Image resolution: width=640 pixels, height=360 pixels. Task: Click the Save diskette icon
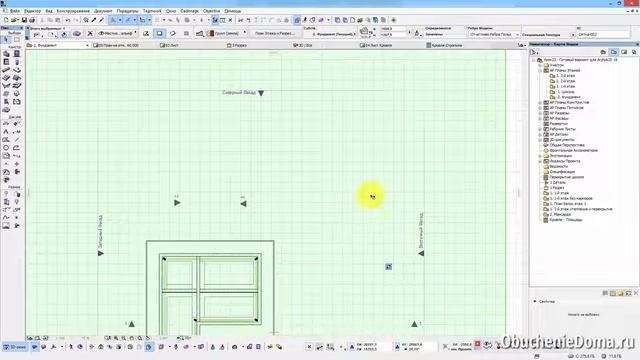tap(24, 20)
